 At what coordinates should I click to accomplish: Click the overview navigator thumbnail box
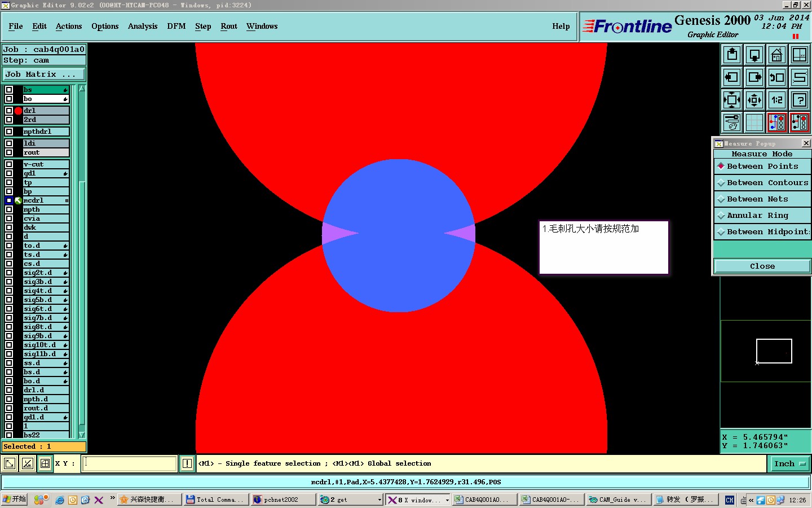(774, 351)
